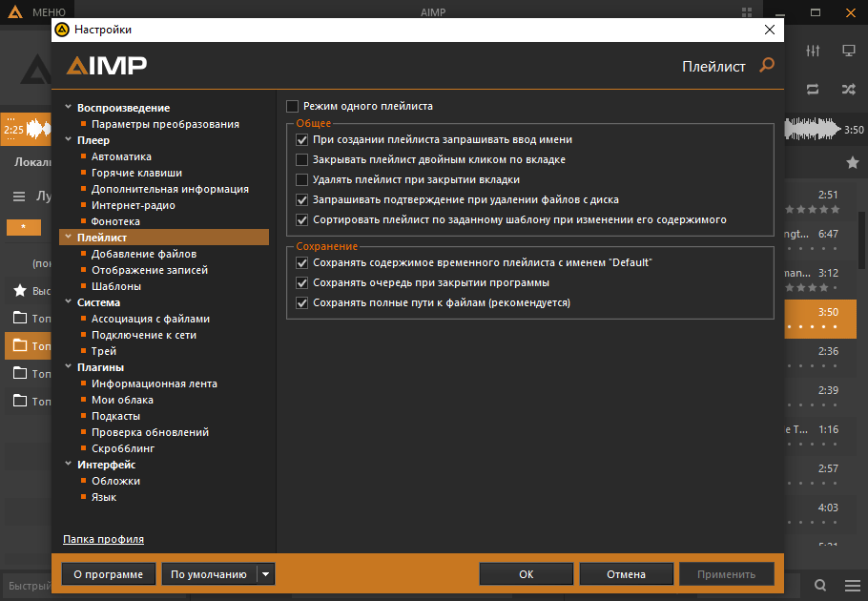Click the monitor icon in AIMP main window
Viewport: 868px width, 601px height.
pos(849,51)
